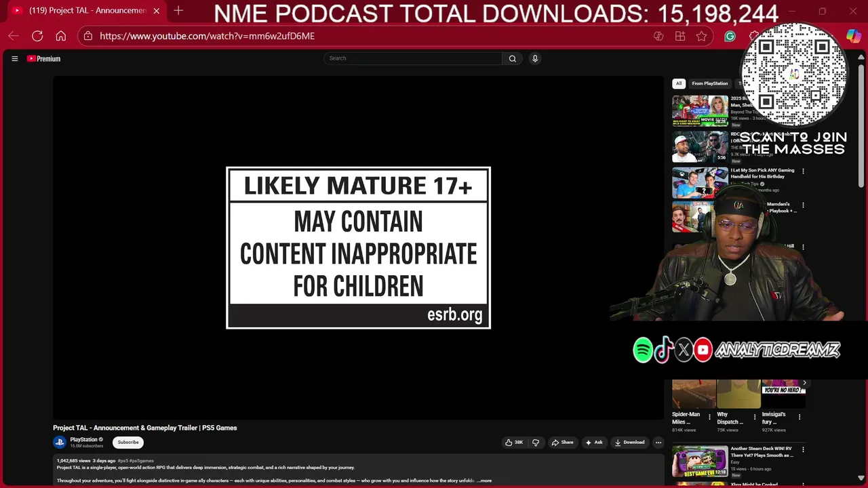
Task: View site info via the padlock icon
Action: coord(87,36)
